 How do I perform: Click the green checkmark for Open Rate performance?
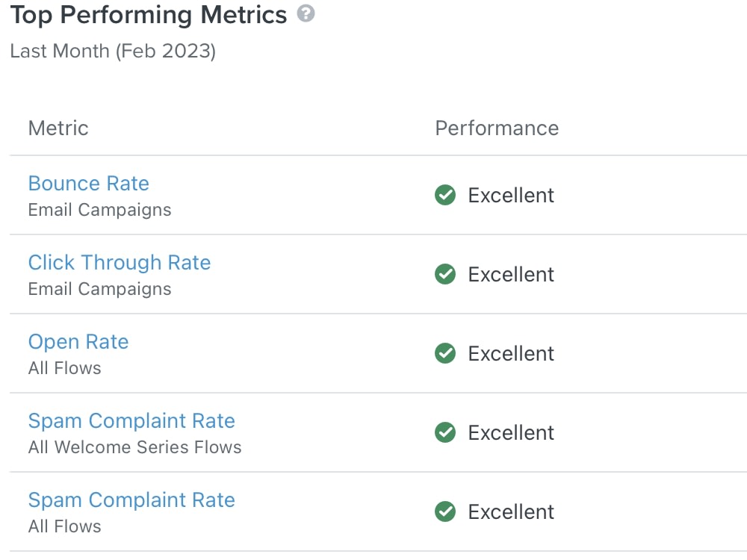pyautogui.click(x=444, y=353)
